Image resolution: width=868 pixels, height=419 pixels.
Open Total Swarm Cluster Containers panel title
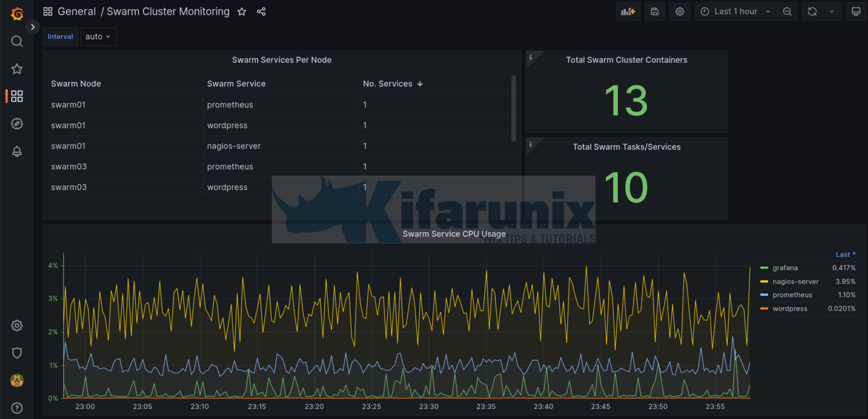pyautogui.click(x=627, y=60)
